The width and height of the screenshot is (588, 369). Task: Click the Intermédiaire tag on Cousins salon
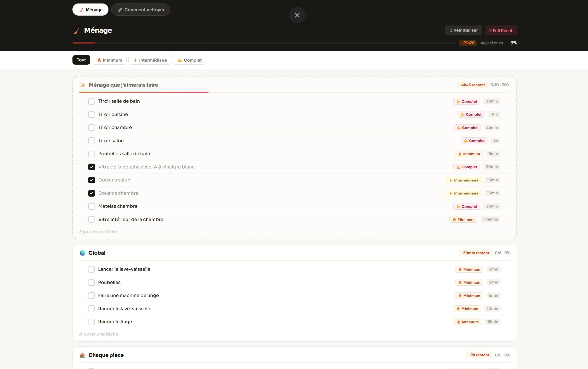pos(463,180)
